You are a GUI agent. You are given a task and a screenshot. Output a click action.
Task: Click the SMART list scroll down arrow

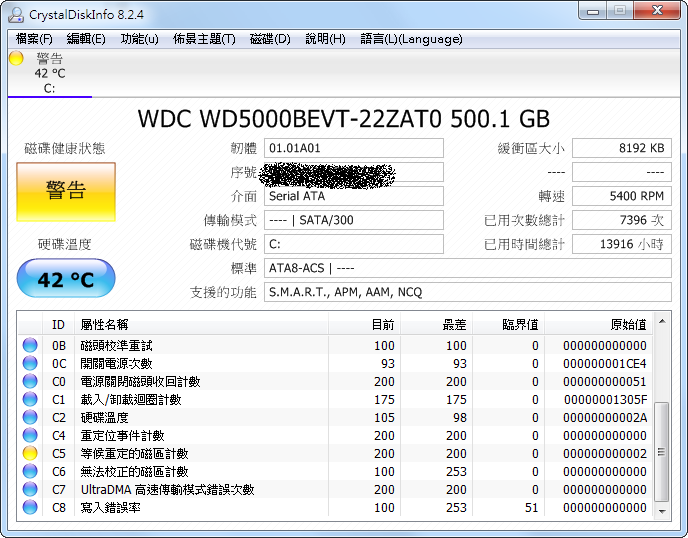[x=662, y=512]
